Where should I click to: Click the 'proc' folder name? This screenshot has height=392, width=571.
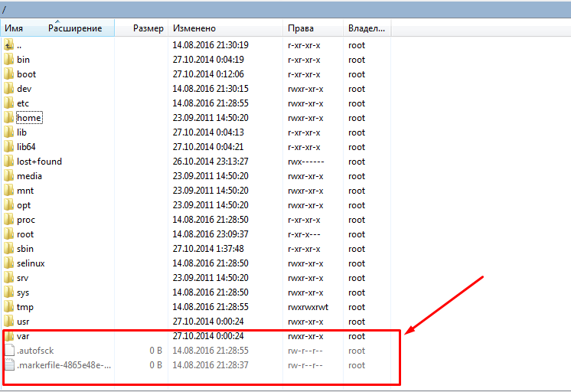click(26, 220)
